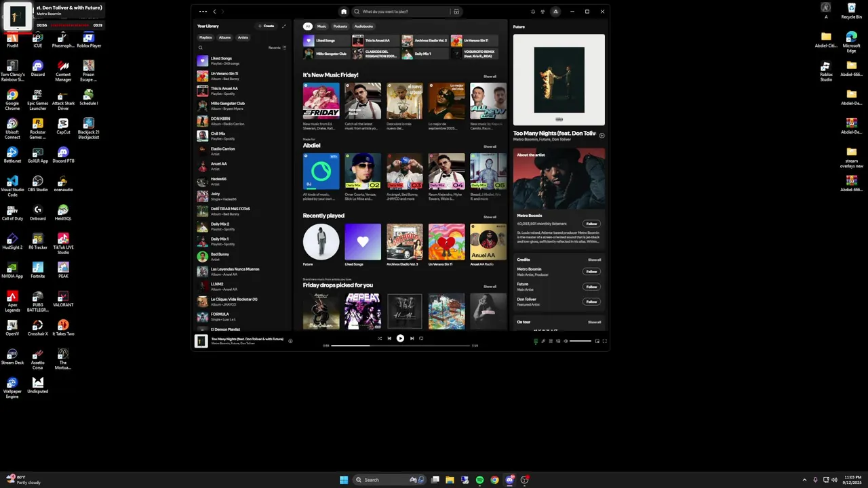Expand Your Library to full view

(x=283, y=26)
